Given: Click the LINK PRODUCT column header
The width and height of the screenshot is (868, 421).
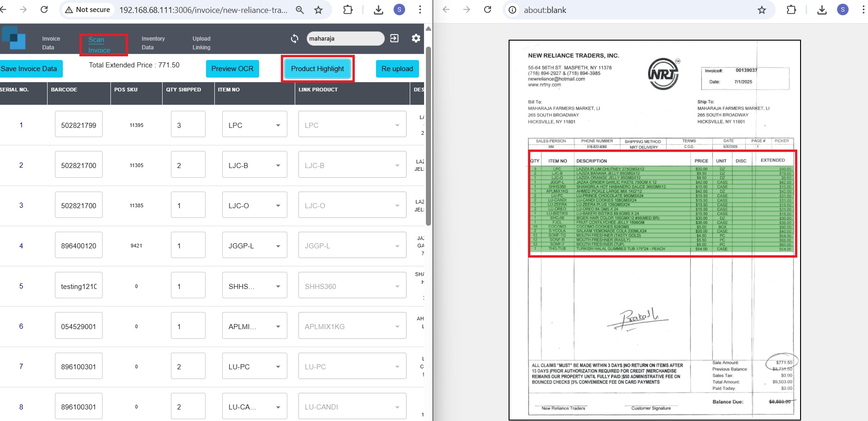Looking at the screenshot, I should click(x=318, y=90).
